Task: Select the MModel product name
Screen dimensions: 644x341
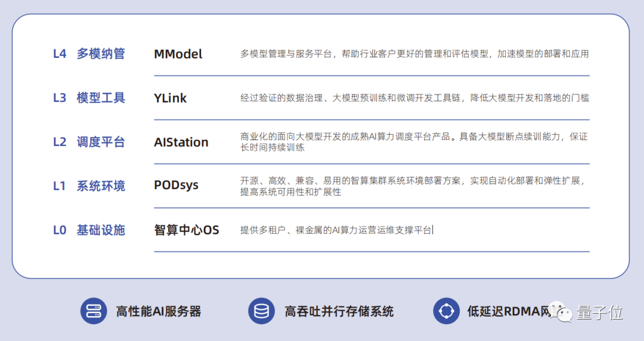Action: [x=178, y=54]
